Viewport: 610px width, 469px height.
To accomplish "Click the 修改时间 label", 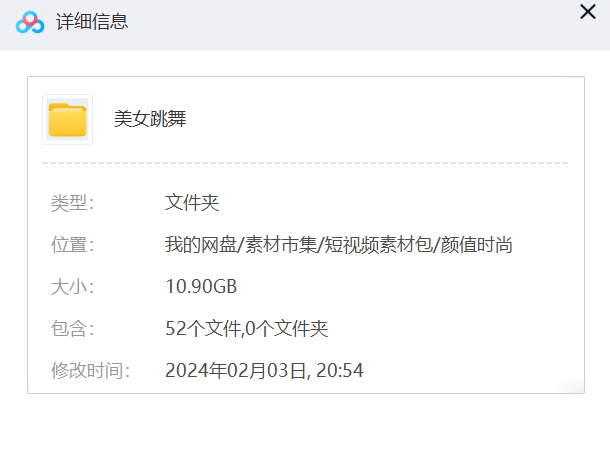I will click(90, 371).
